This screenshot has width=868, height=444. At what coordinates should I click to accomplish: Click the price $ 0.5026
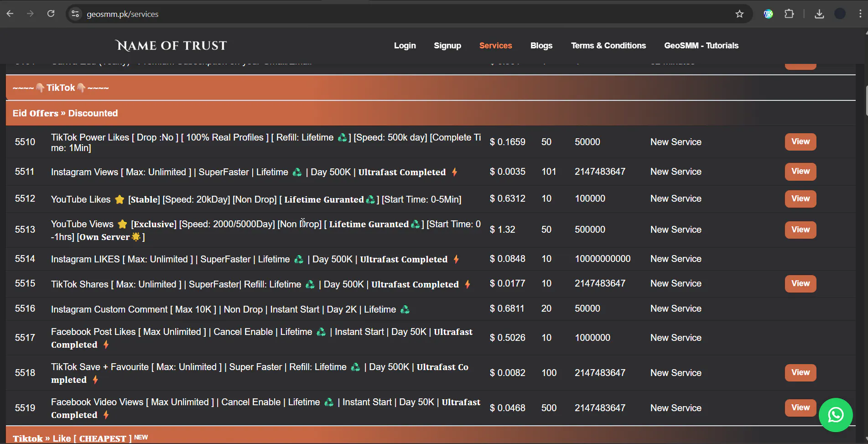coord(508,338)
